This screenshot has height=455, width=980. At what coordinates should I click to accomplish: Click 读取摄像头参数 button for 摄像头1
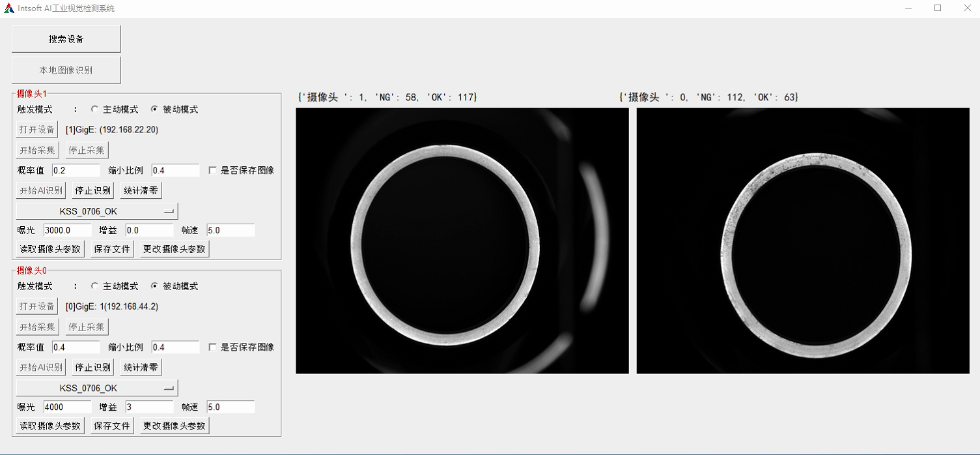pyautogui.click(x=50, y=249)
